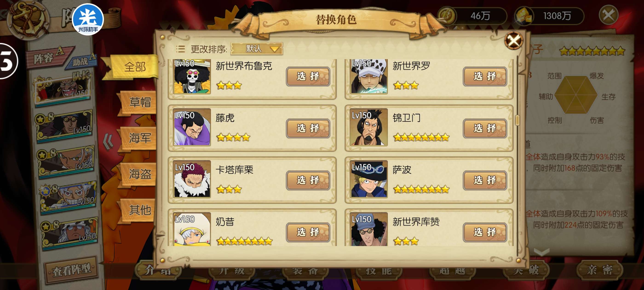
Task: Select the 其他 category tab
Action: [x=139, y=210]
